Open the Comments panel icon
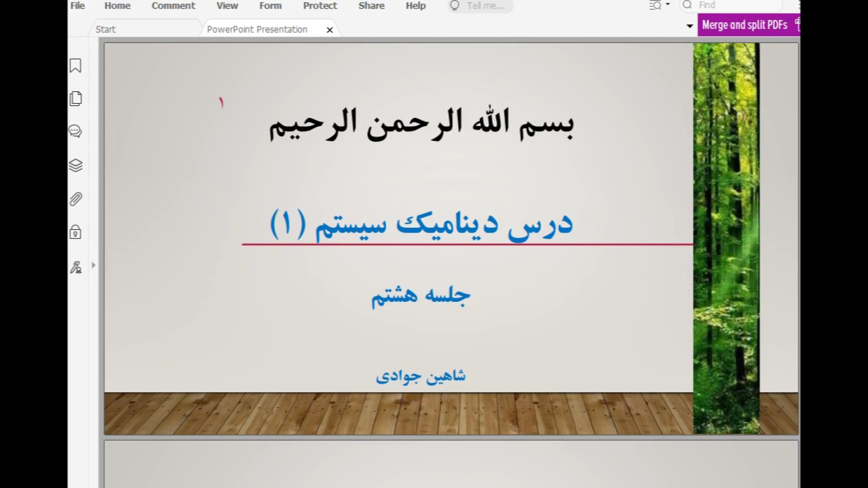 [75, 131]
